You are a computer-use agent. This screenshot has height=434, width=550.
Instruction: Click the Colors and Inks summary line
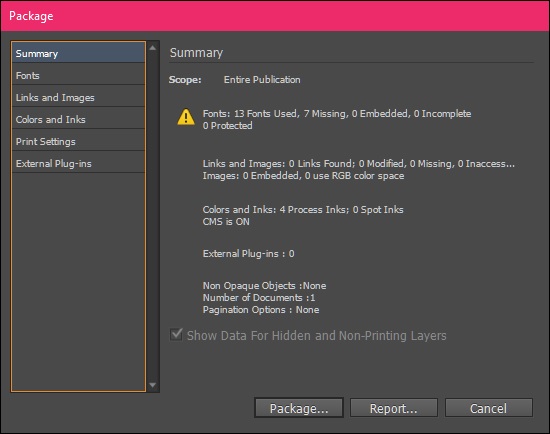coord(303,209)
